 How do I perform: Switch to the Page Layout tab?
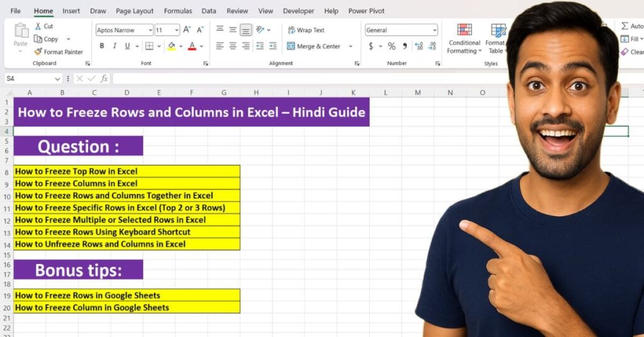tap(135, 11)
